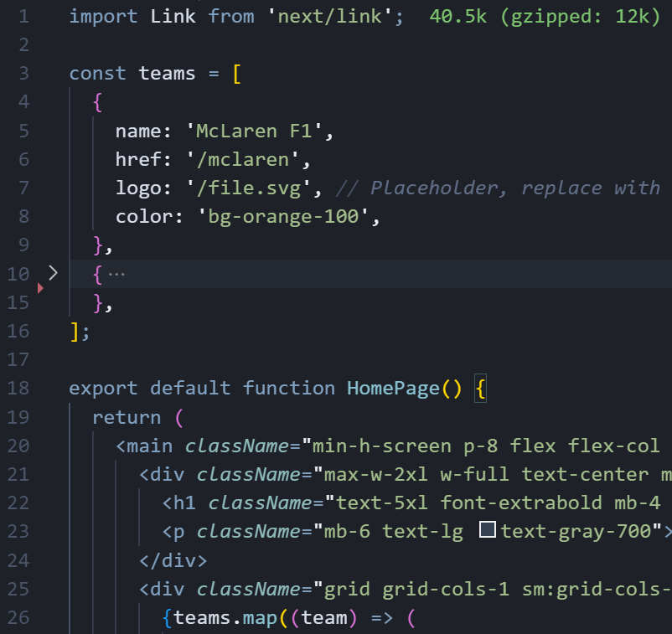The image size is (672, 634).
Task: Expand the folded code block at line 10
Action: pos(53,273)
